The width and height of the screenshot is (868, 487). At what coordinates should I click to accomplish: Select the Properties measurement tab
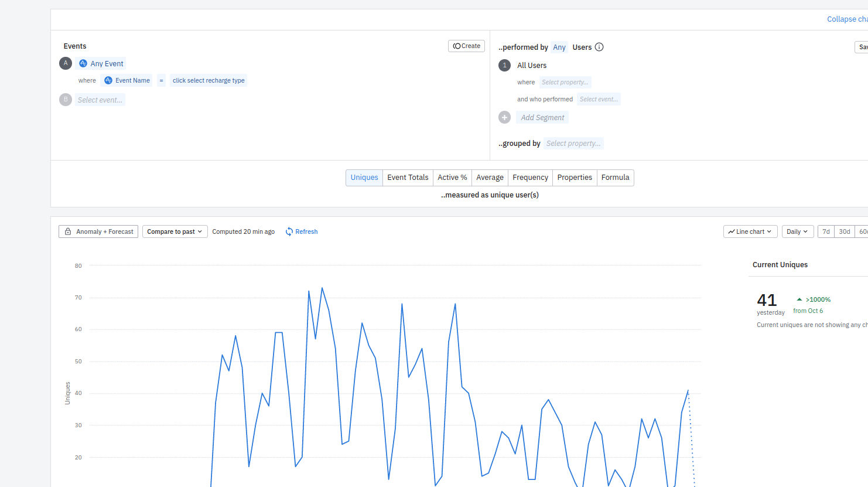coord(575,178)
